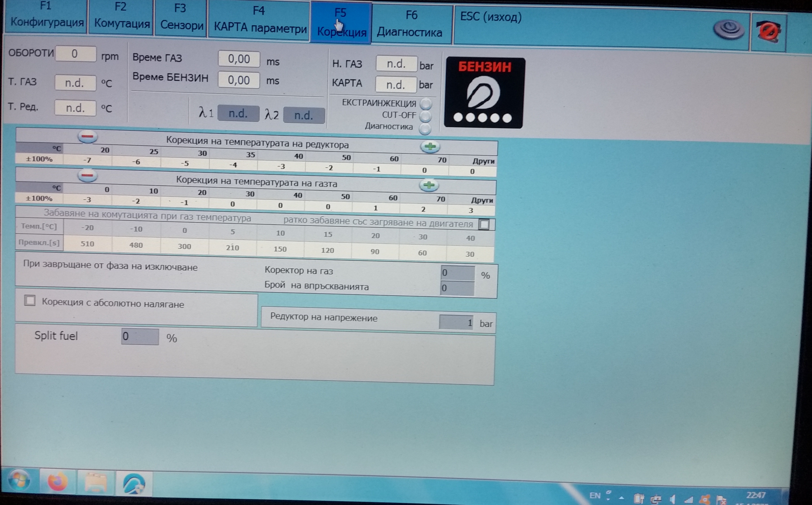Open the Windows Start menu
The image size is (812, 505).
pos(19,480)
